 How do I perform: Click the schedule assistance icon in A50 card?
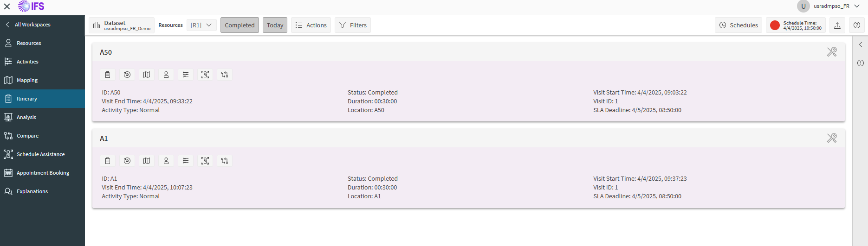(x=205, y=75)
